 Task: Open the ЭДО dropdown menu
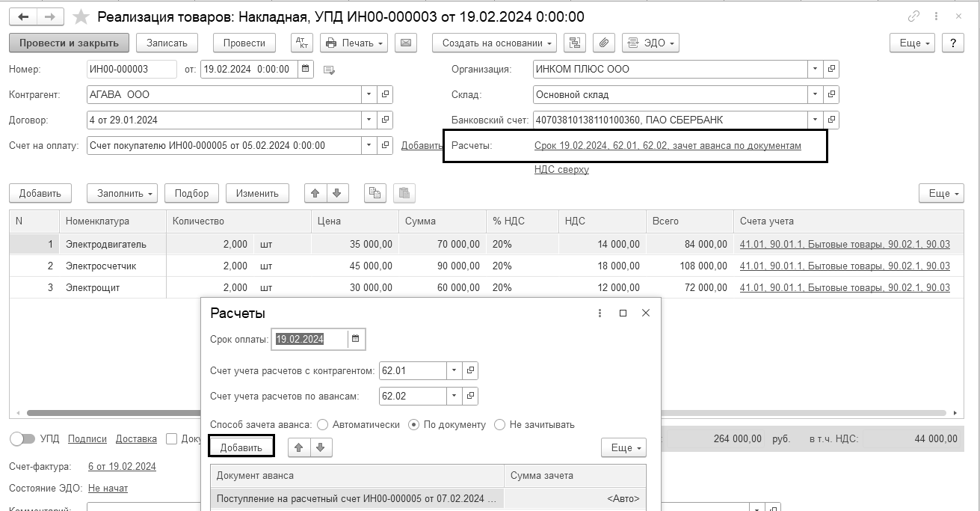(650, 43)
